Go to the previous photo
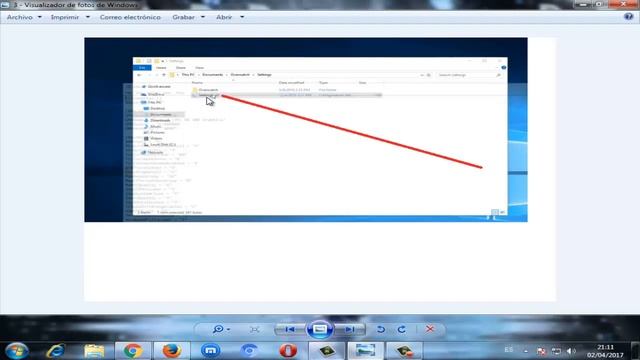The width and height of the screenshot is (640, 360). [x=290, y=329]
